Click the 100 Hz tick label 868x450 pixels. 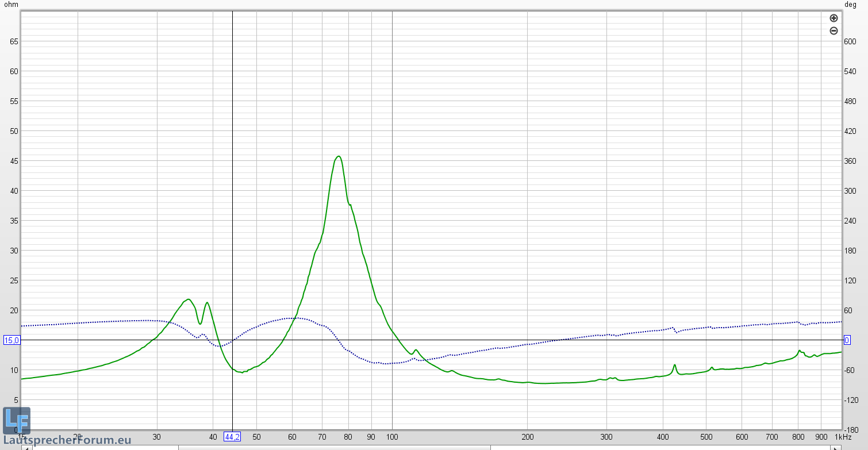coord(392,437)
